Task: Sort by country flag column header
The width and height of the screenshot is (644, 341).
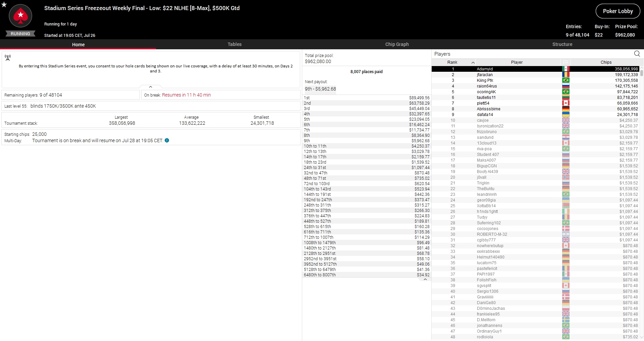Action: coord(566,62)
